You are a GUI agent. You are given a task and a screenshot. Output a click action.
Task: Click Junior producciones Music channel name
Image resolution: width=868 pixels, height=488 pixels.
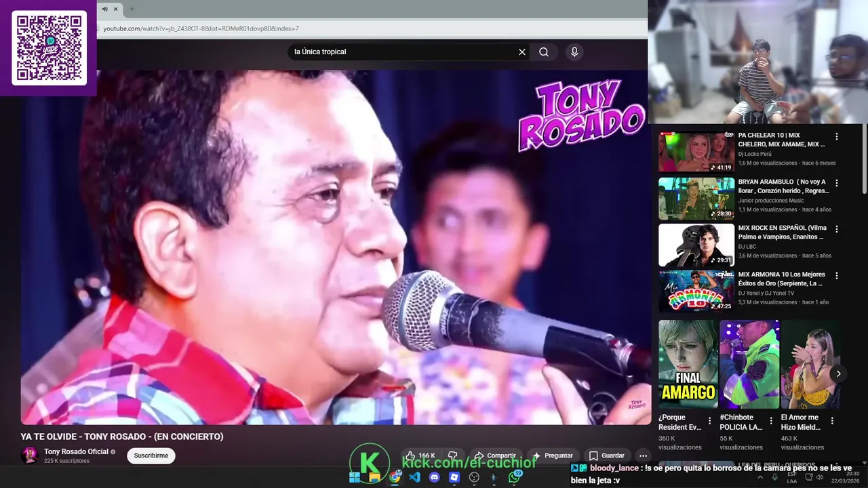pyautogui.click(x=771, y=201)
